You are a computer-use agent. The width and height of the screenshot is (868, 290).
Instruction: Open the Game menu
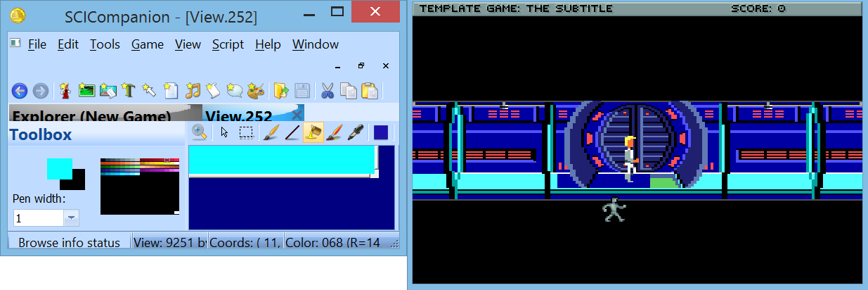[148, 44]
